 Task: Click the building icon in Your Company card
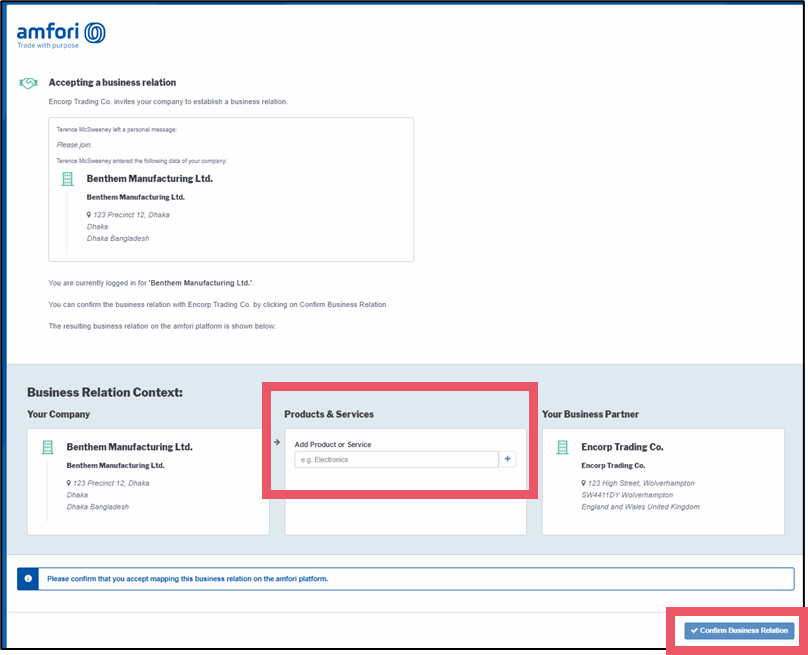47,447
